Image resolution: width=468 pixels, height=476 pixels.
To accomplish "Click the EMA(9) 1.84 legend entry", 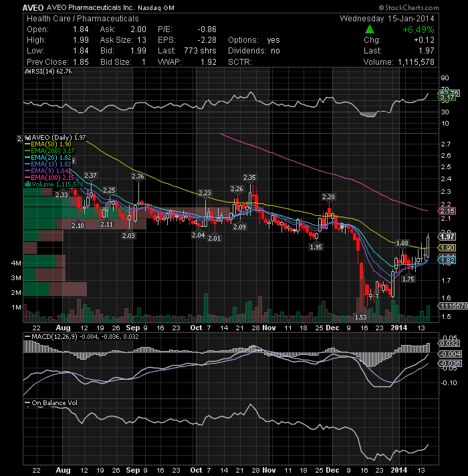I will tap(47, 171).
